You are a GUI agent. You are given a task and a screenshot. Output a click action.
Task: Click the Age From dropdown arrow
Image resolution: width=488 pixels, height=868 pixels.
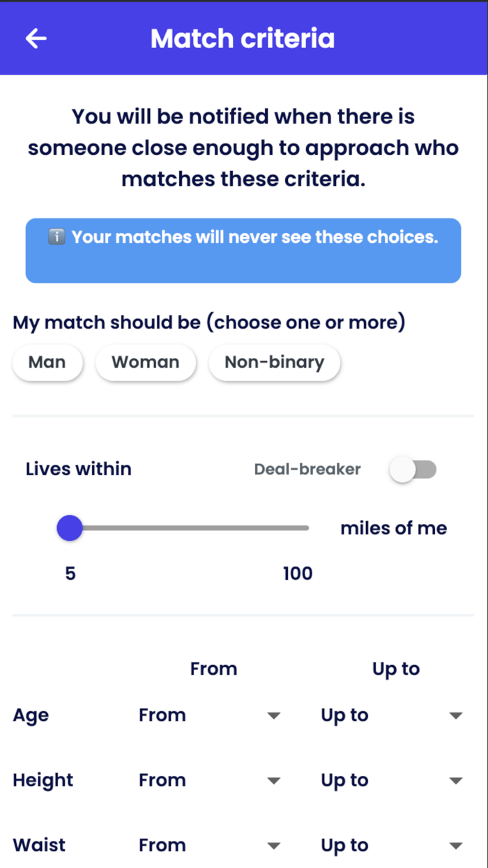pyautogui.click(x=274, y=715)
